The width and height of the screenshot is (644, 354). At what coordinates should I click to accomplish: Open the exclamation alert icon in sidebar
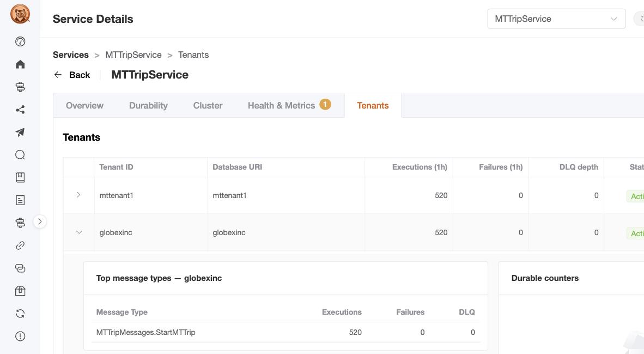coord(20,337)
